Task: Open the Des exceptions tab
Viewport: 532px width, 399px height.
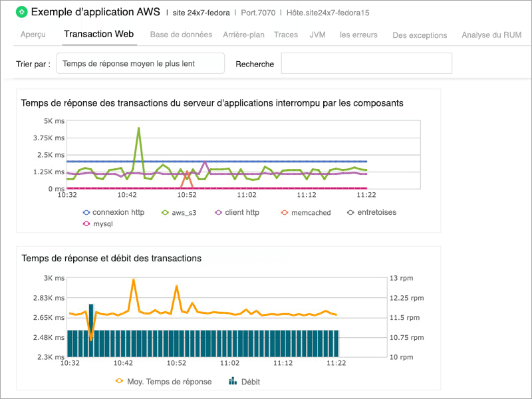Action: (x=420, y=34)
